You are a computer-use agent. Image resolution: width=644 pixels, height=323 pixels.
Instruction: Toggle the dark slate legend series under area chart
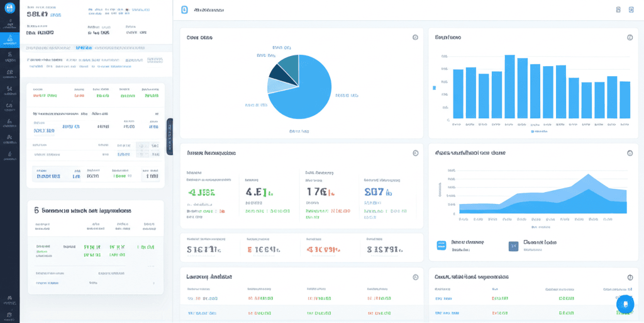[x=513, y=246]
